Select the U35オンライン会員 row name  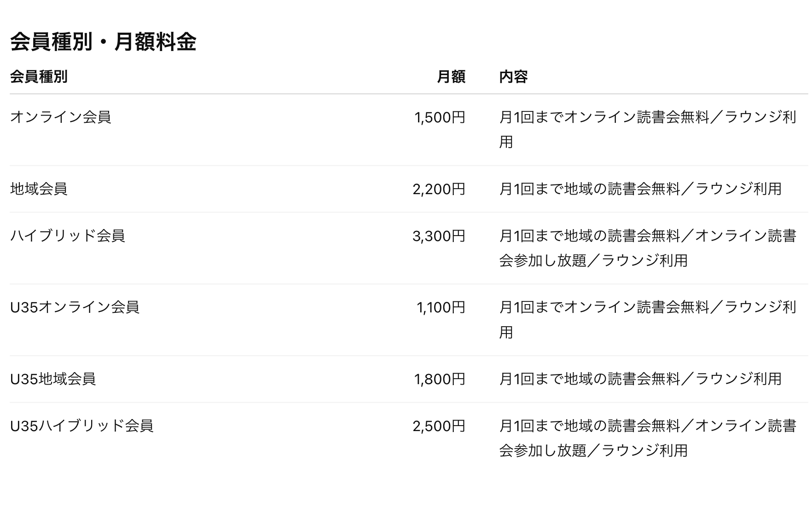tap(75, 307)
